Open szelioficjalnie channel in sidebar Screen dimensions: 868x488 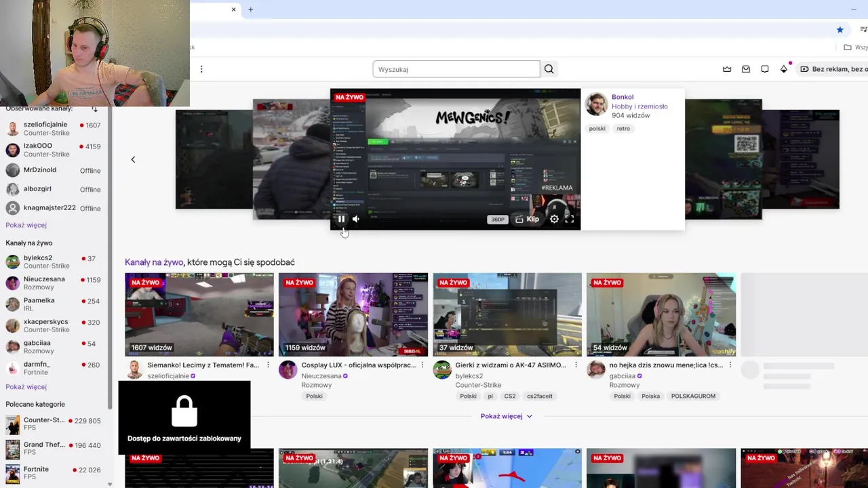(54, 128)
